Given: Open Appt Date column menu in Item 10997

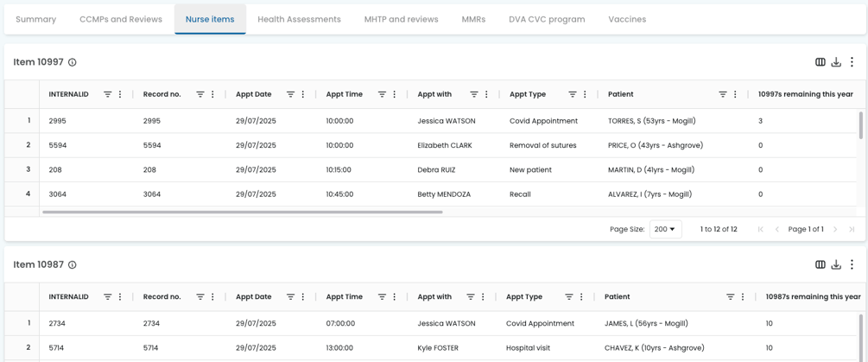Looking at the screenshot, I should (x=303, y=94).
